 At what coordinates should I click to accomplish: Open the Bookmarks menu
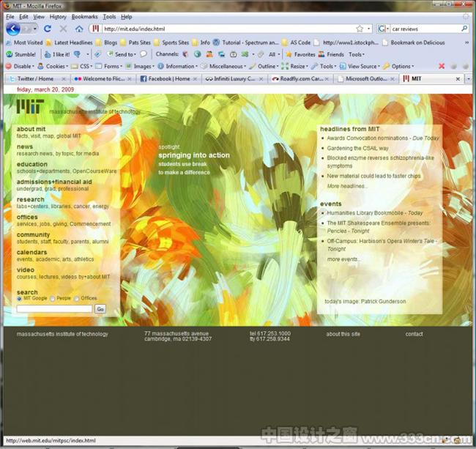85,17
